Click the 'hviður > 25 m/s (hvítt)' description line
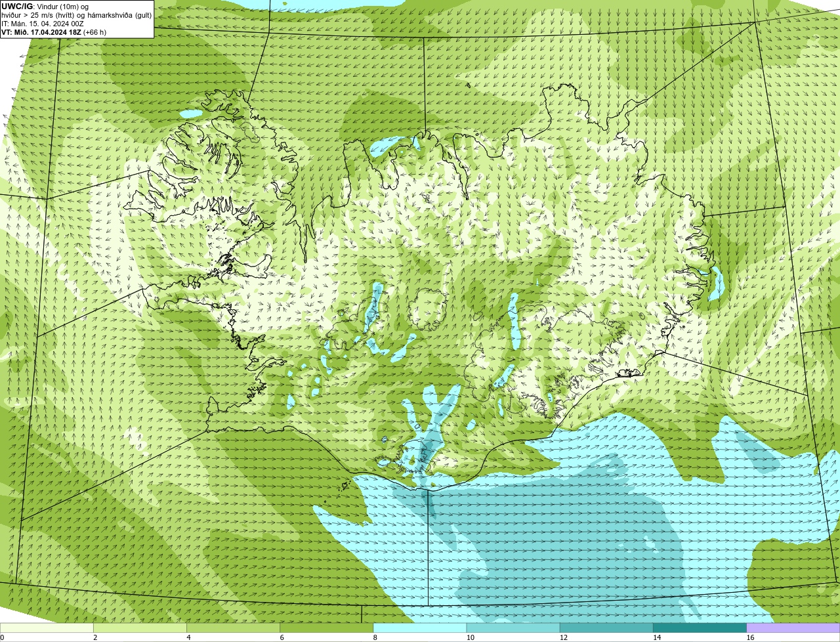Viewport: 840px width, 642px height. coord(76,14)
